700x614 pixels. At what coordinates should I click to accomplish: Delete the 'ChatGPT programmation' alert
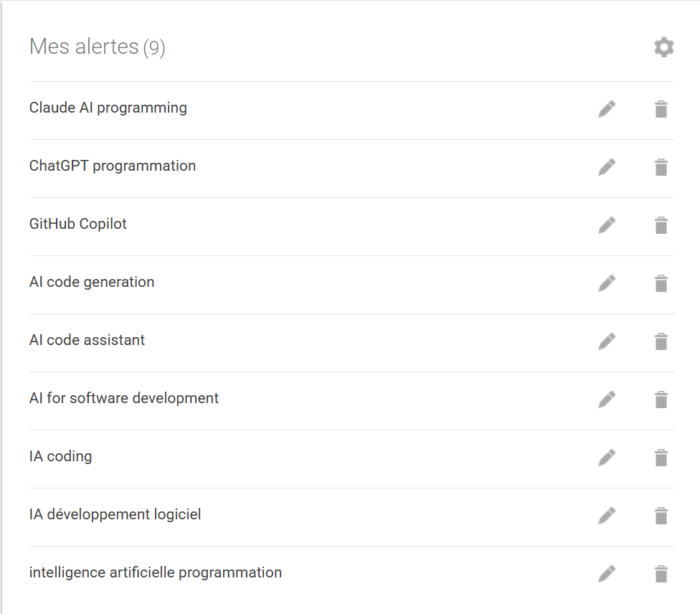pos(661,166)
